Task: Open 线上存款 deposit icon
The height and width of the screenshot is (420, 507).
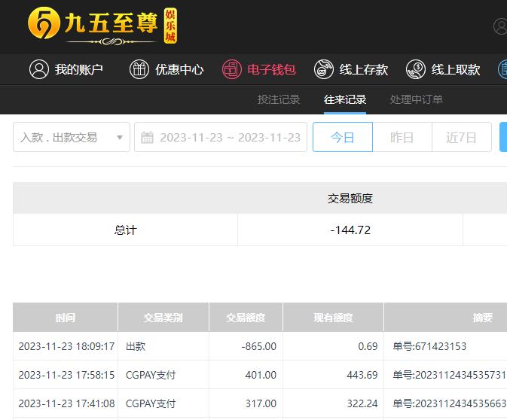Action: tap(324, 69)
